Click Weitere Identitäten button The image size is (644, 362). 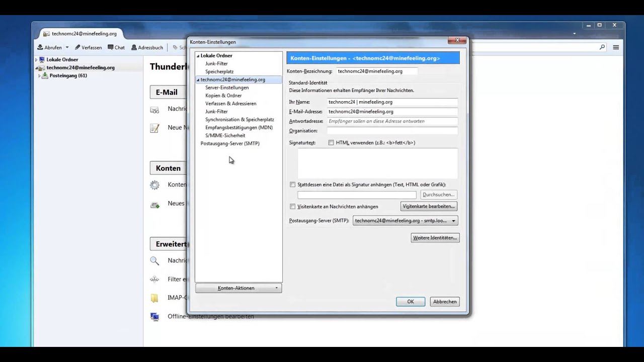(435, 238)
